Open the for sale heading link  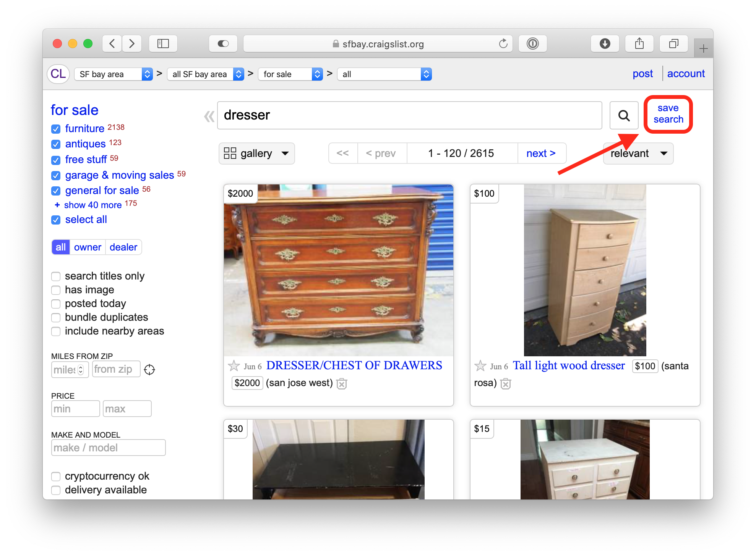(x=75, y=110)
